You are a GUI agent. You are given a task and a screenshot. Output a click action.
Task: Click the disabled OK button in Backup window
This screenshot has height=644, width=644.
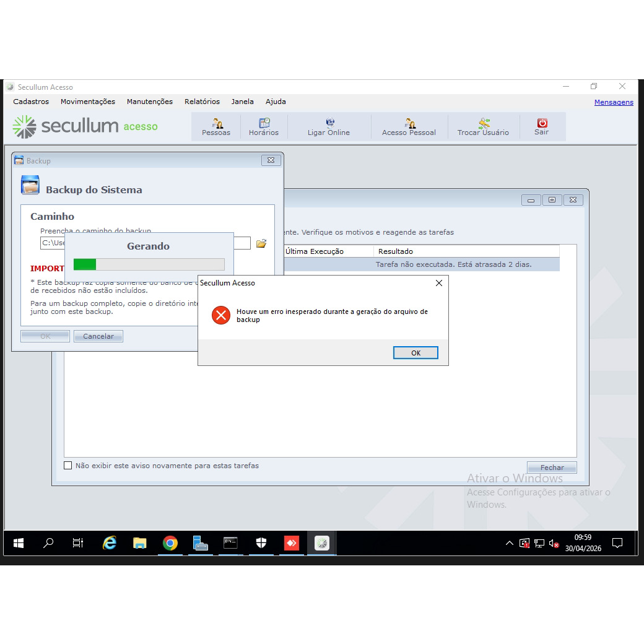pos(45,336)
